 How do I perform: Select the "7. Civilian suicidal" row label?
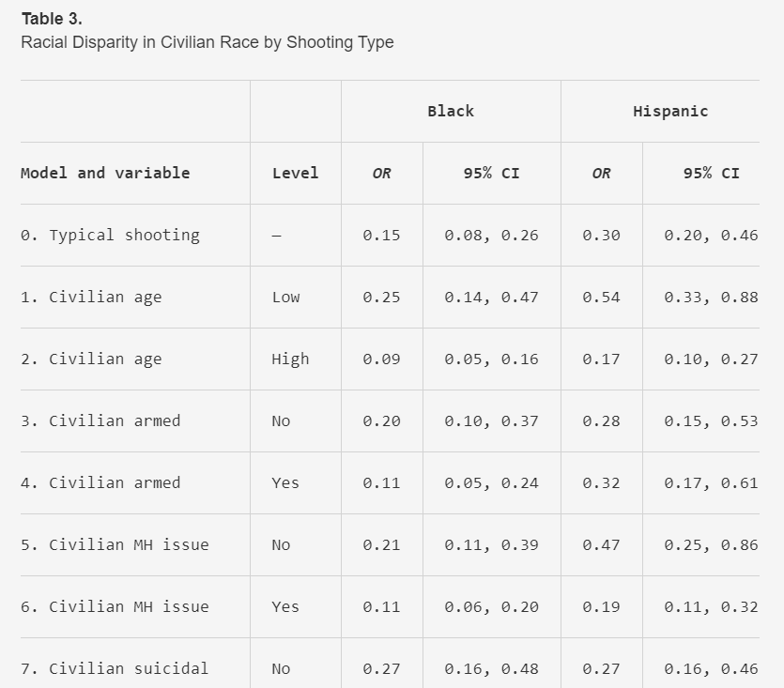115,668
